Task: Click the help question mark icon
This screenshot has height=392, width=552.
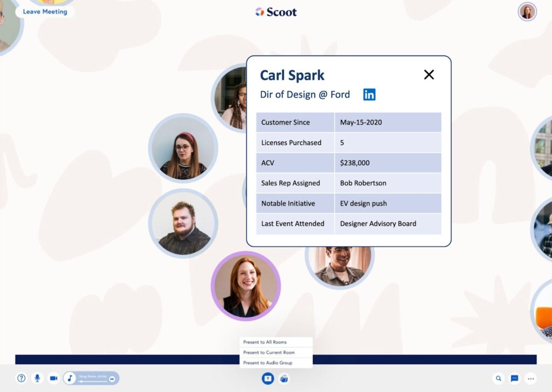Action: click(21, 379)
